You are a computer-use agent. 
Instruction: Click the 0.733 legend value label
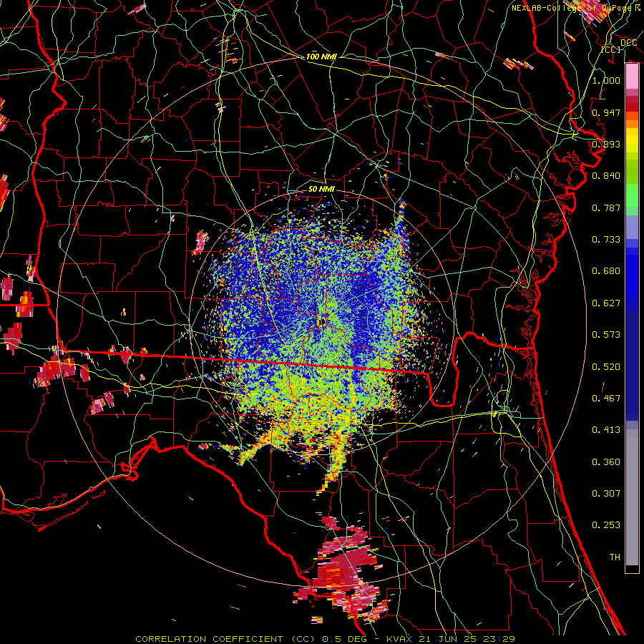606,240
